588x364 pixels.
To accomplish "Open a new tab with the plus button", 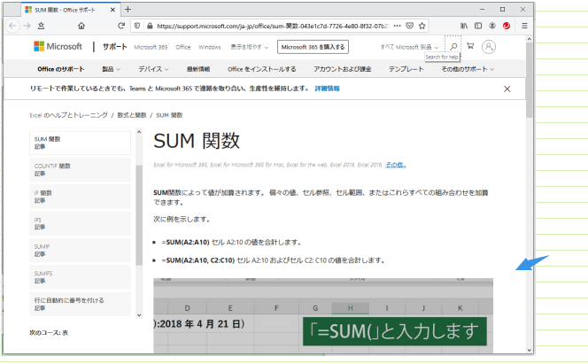I will point(128,10).
